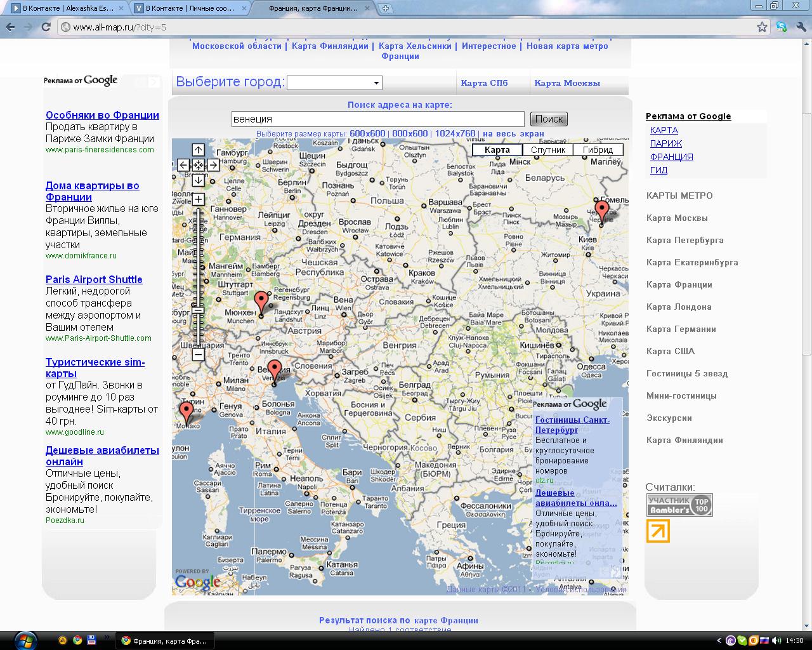Click the map re-center button between arrows
Viewport: 812px width, 650px height.
199,165
